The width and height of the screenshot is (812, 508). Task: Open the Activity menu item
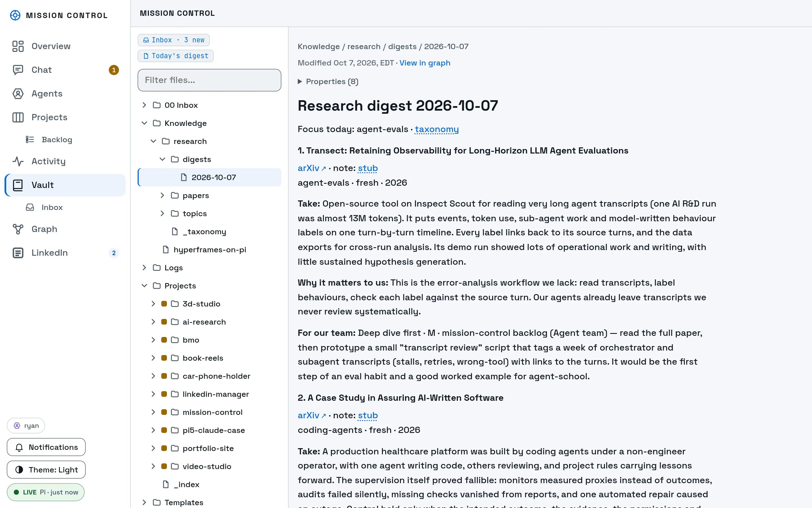coord(65,161)
